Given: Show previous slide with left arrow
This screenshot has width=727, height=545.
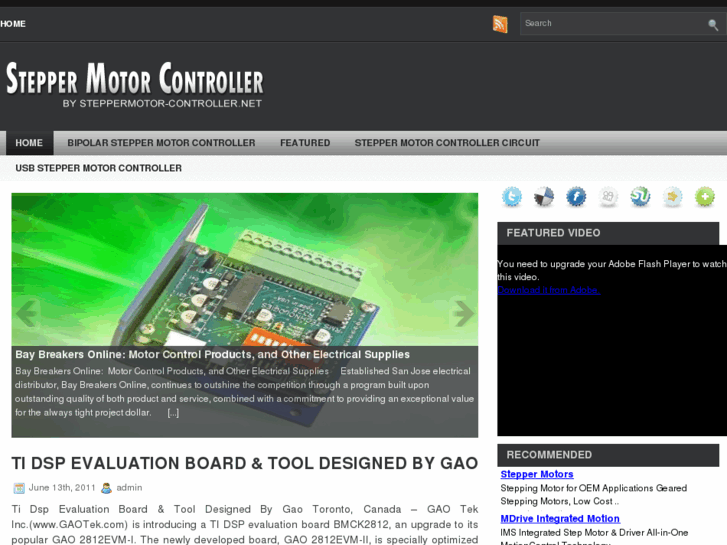Looking at the screenshot, I should coord(26,314).
